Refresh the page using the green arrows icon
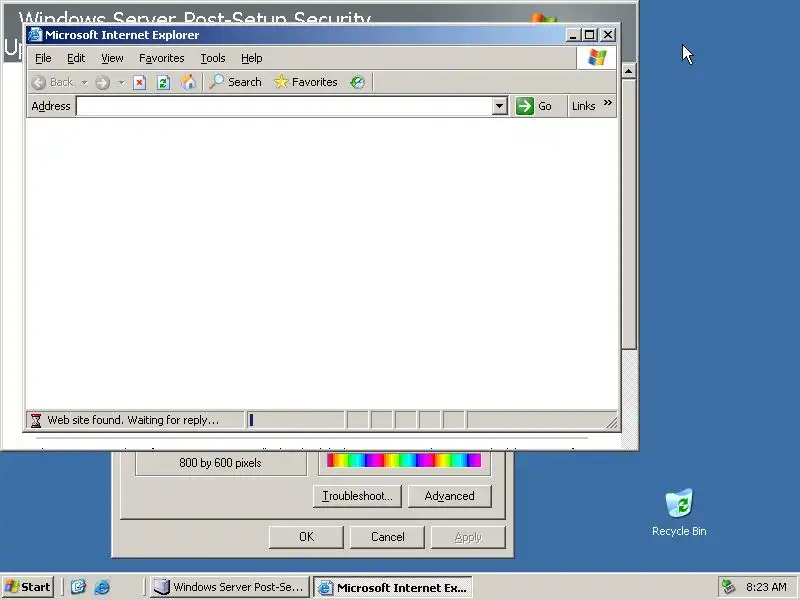Image resolution: width=800 pixels, height=600 pixels. (163, 82)
